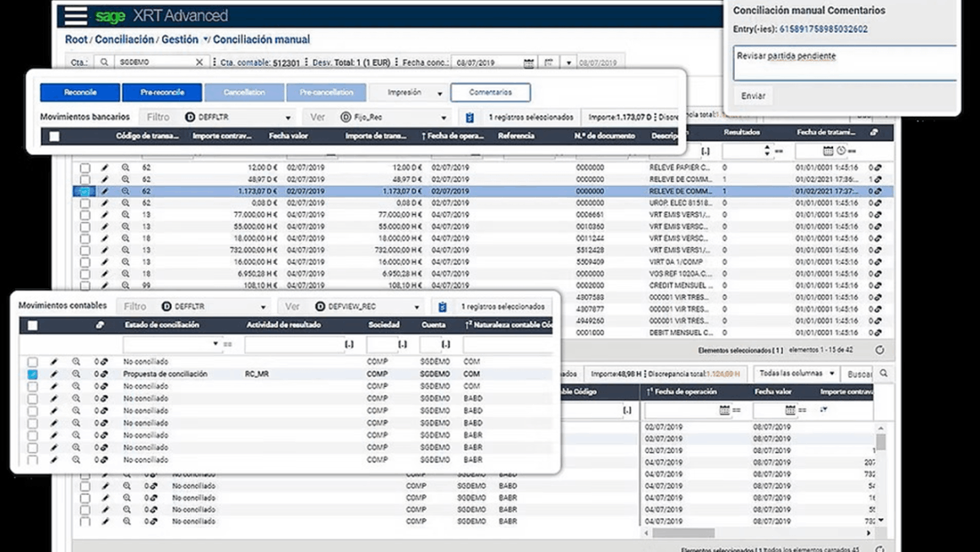The height and width of the screenshot is (552, 980).
Task: Go to Conciliación in breadcrumb
Action: [124, 40]
